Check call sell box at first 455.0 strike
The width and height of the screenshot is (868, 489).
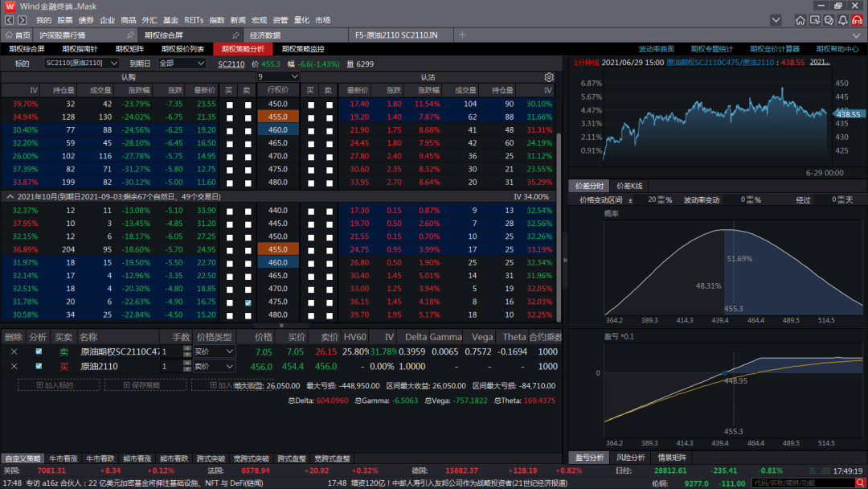(248, 117)
